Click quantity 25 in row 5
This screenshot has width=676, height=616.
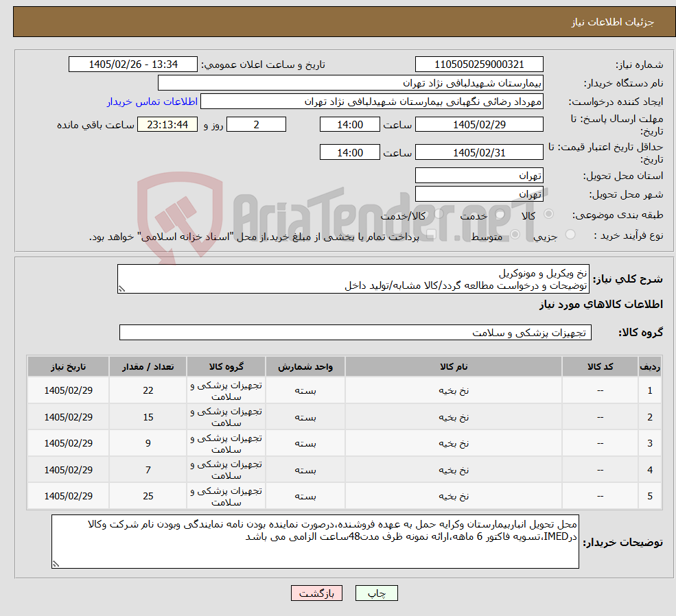[148, 497]
